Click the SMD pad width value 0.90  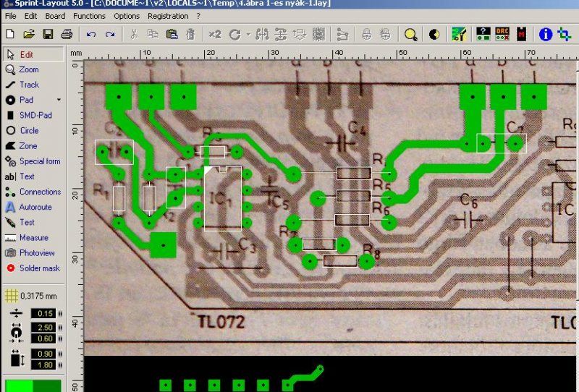43,354
